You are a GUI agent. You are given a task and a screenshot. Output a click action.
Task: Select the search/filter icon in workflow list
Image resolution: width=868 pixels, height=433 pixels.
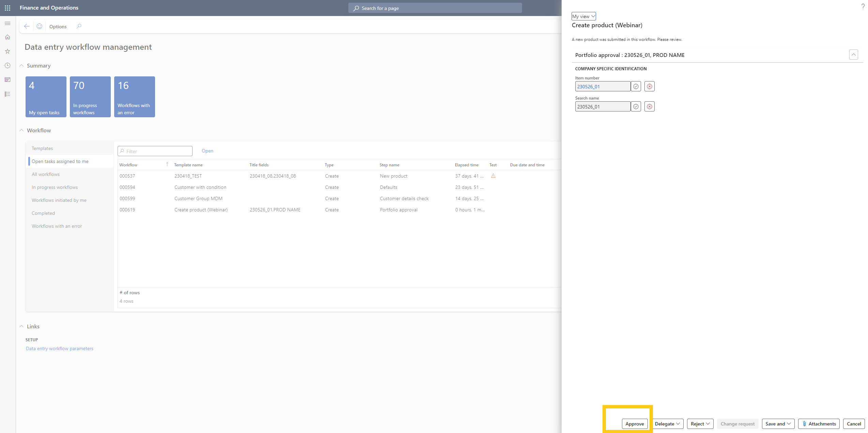point(122,151)
